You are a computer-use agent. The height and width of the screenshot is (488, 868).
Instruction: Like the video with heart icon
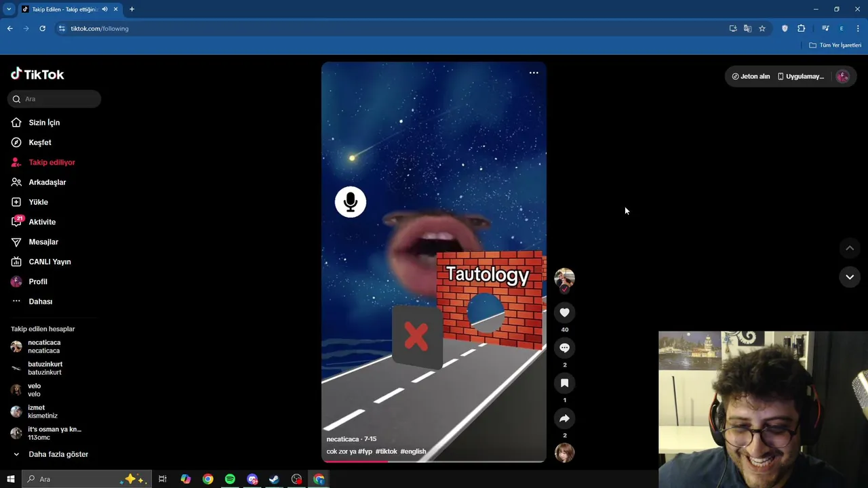point(564,312)
